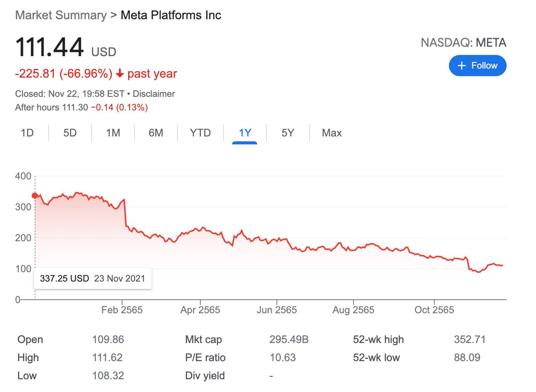The width and height of the screenshot is (536, 392).
Task: Select the 1D time range tab
Action: pos(27,133)
